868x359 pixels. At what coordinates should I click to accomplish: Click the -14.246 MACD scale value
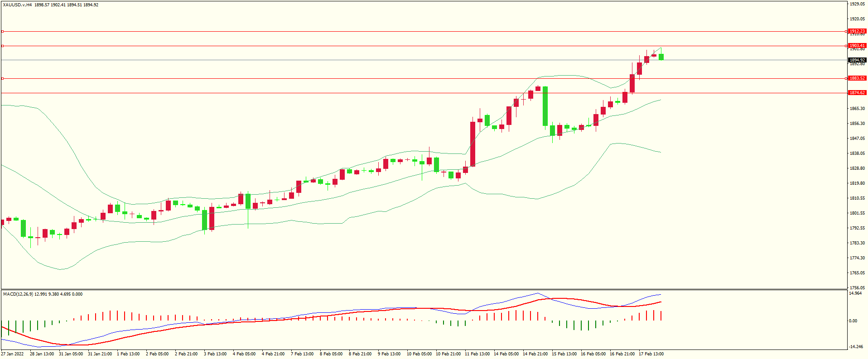coord(855,347)
